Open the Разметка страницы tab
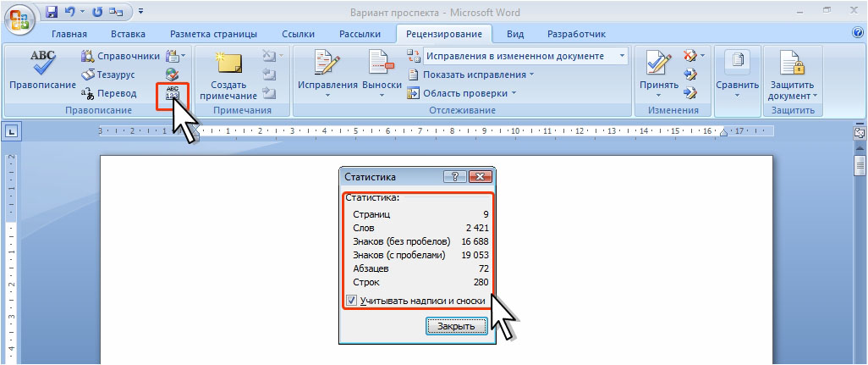Image resolution: width=868 pixels, height=365 pixels. coord(217,34)
